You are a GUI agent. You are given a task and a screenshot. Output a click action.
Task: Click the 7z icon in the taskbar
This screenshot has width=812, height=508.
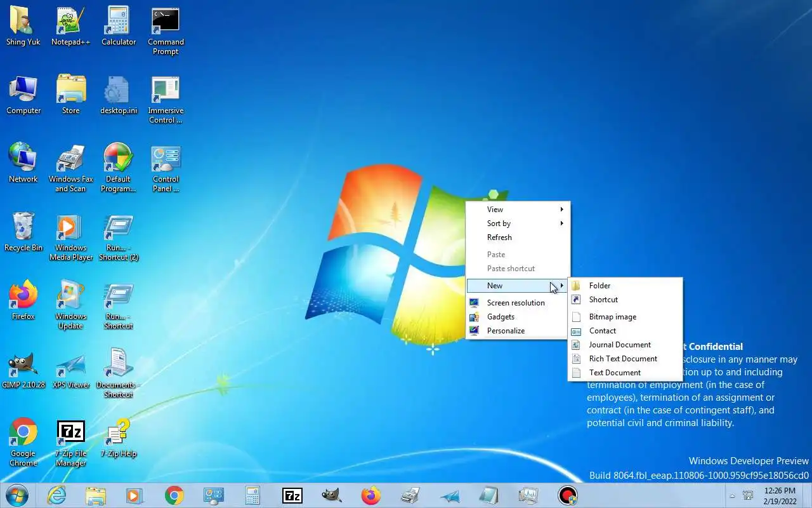tap(292, 495)
